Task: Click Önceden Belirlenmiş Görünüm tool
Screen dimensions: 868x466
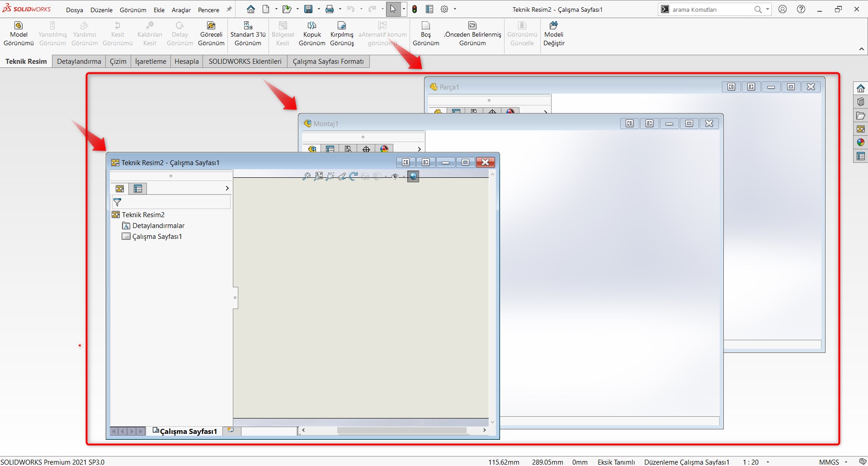Action: [472, 34]
